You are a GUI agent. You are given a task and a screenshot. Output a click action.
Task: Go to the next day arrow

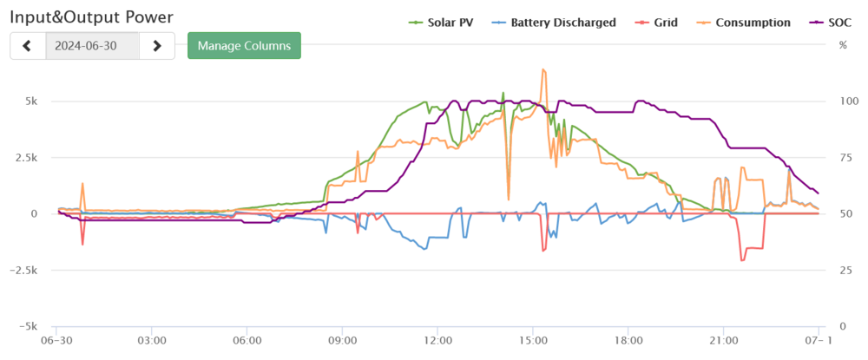click(157, 46)
